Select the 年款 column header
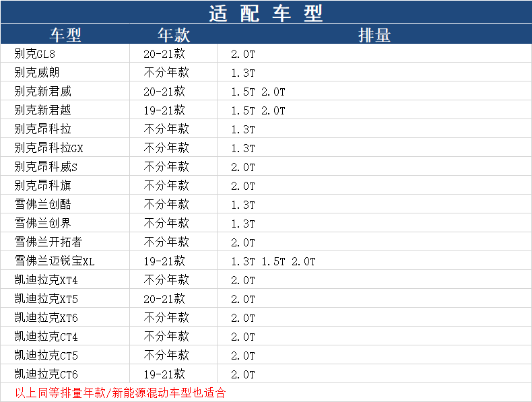Image resolution: width=532 pixels, height=402 pixels. pyautogui.click(x=174, y=35)
